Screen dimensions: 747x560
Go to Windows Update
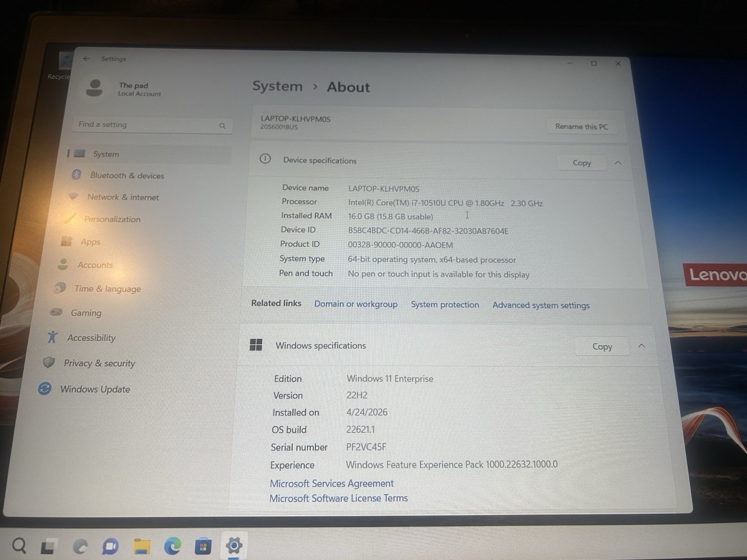coord(95,389)
